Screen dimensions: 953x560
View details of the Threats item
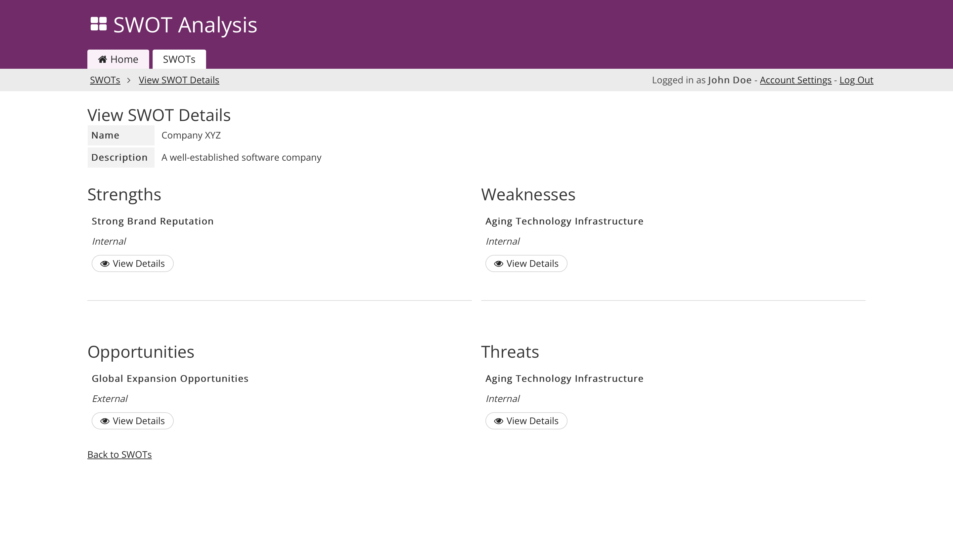click(526, 421)
